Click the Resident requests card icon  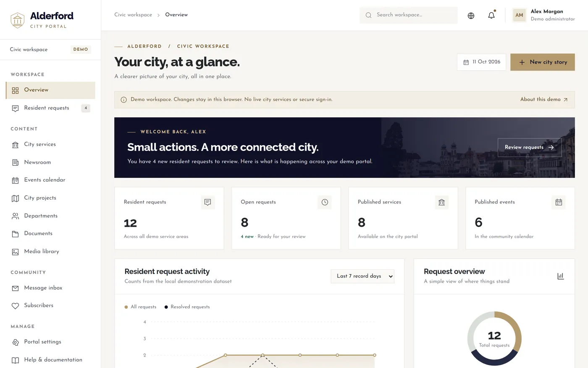207,202
